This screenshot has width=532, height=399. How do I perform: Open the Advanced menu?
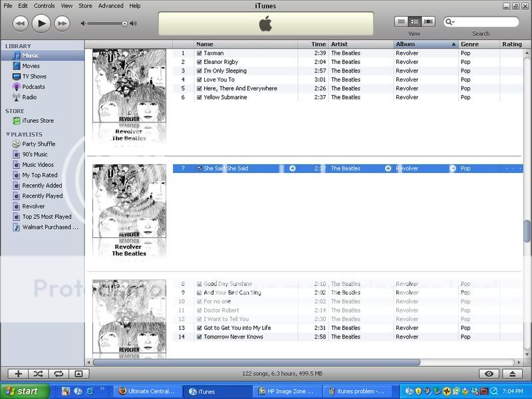coord(110,6)
